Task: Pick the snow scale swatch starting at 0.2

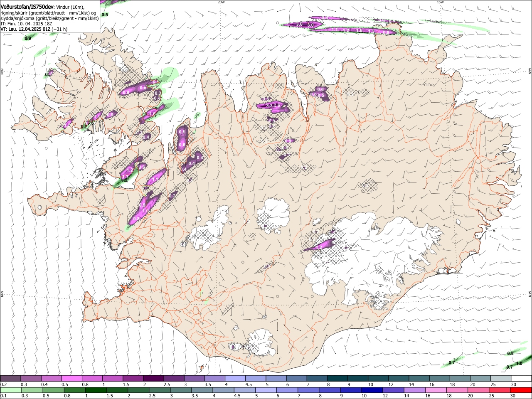Action: click(x=10, y=378)
